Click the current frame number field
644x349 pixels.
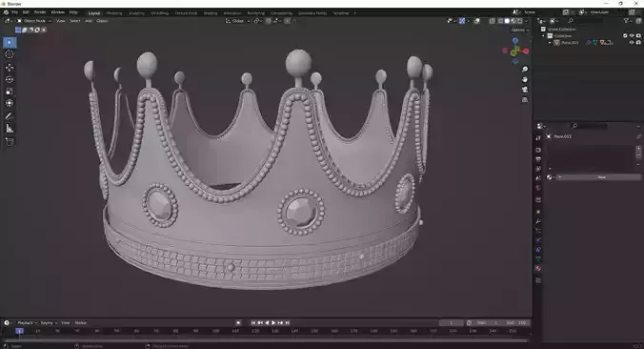coord(451,322)
